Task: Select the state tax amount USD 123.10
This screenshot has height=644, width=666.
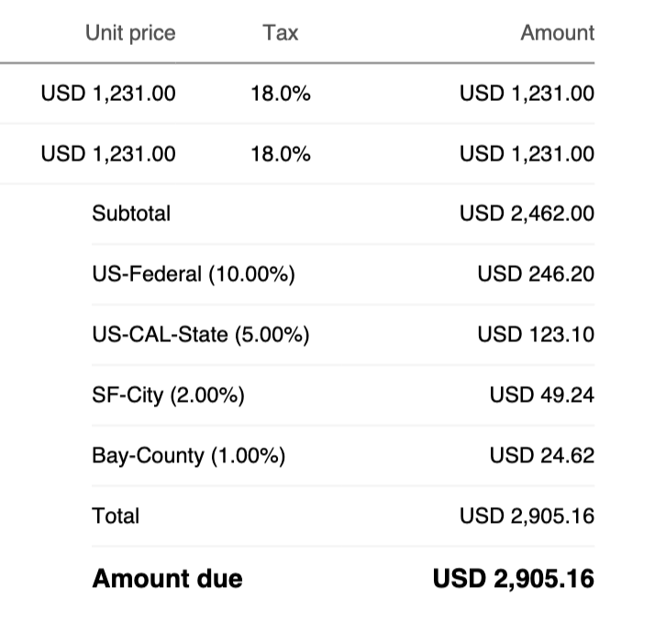Action: [x=536, y=335]
